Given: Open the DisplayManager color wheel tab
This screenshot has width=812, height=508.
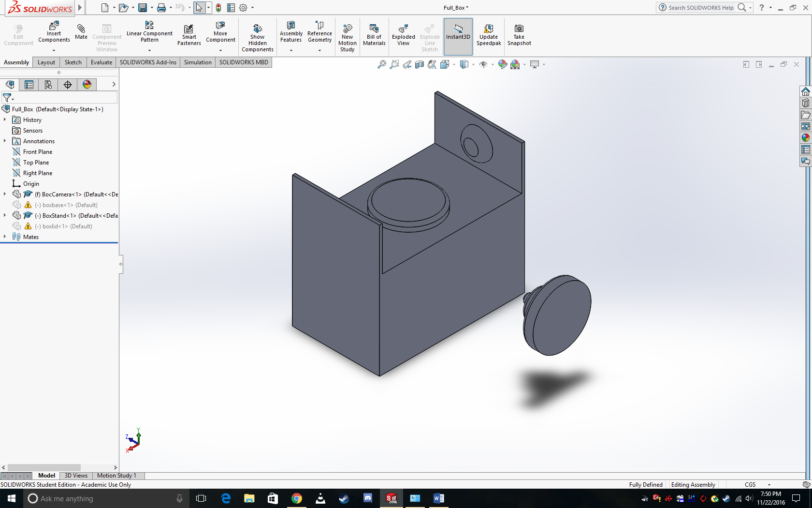Looking at the screenshot, I should [x=87, y=85].
